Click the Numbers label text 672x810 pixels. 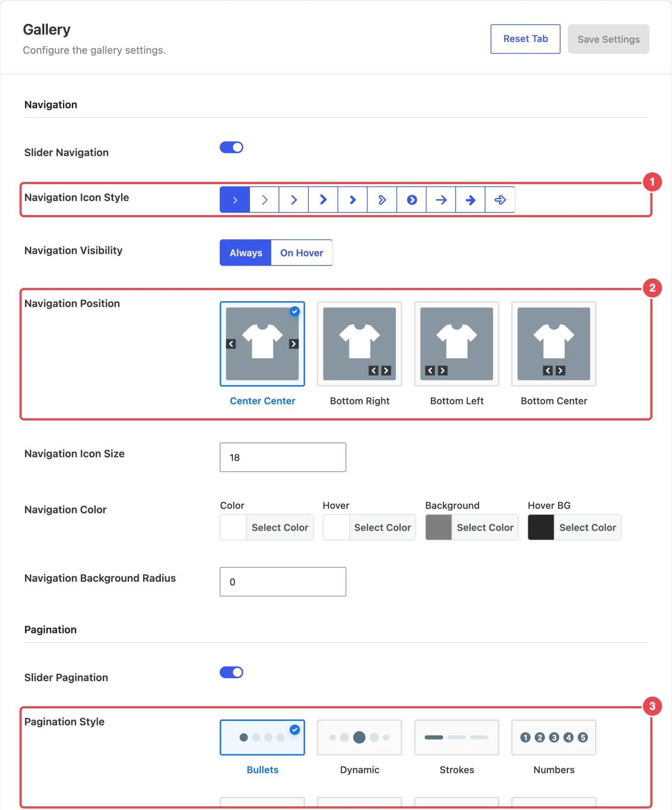click(554, 770)
